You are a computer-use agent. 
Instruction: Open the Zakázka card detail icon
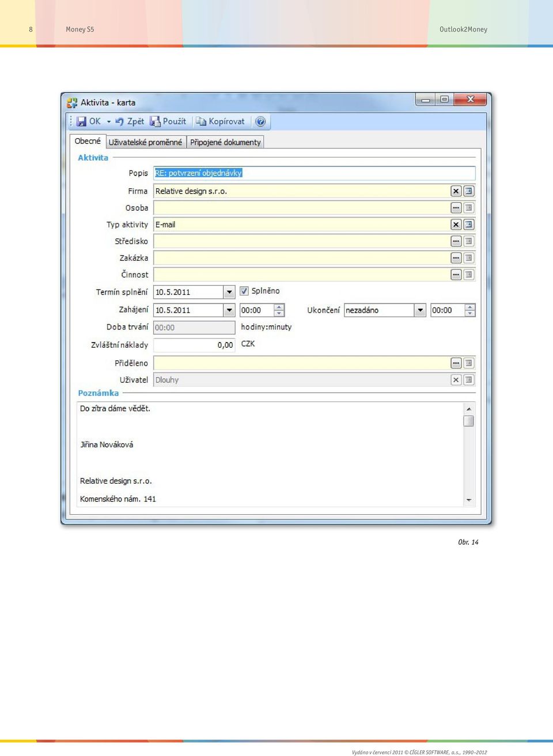[469, 258]
